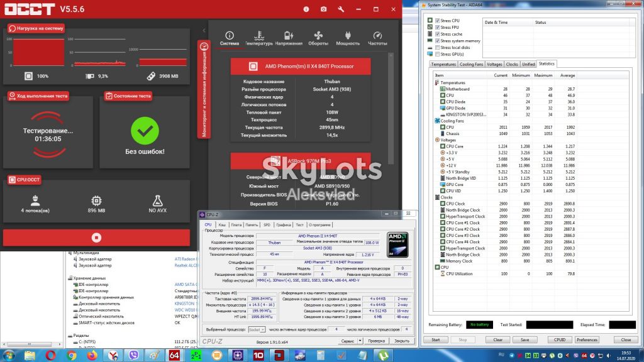The height and width of the screenshot is (362, 644).
Task: Open the Выбранный процессор Socket dropdown in CPU-Z
Action: pos(257,329)
